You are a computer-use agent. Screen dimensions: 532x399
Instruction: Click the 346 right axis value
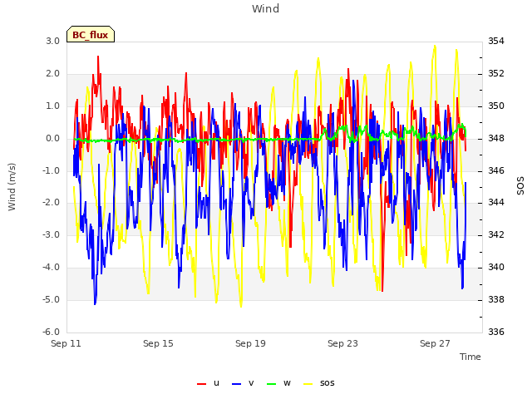pos(496,170)
